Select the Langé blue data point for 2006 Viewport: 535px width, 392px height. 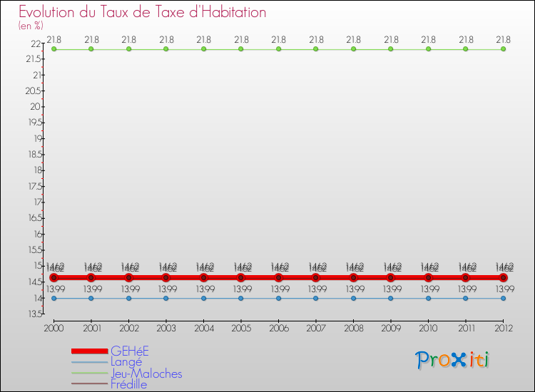[278, 299]
